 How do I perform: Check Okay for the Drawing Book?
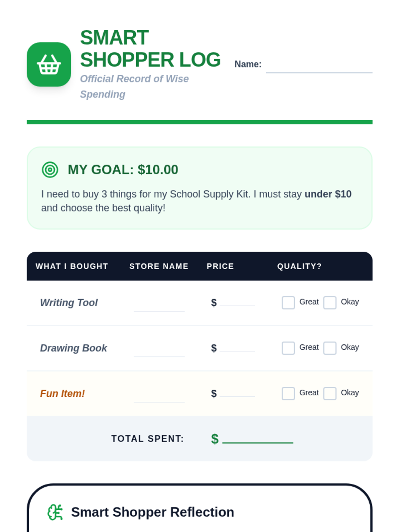330,348
